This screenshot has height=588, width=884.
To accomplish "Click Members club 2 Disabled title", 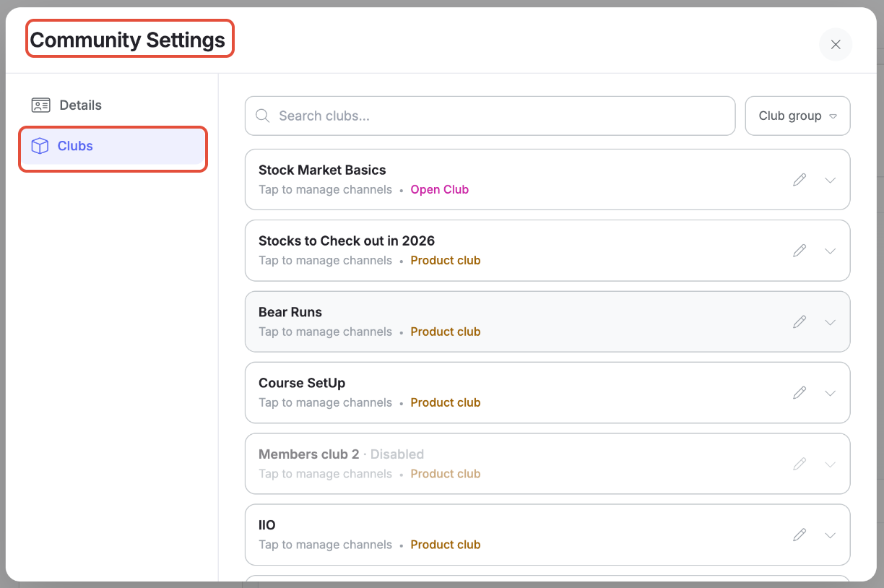I will click(x=341, y=454).
